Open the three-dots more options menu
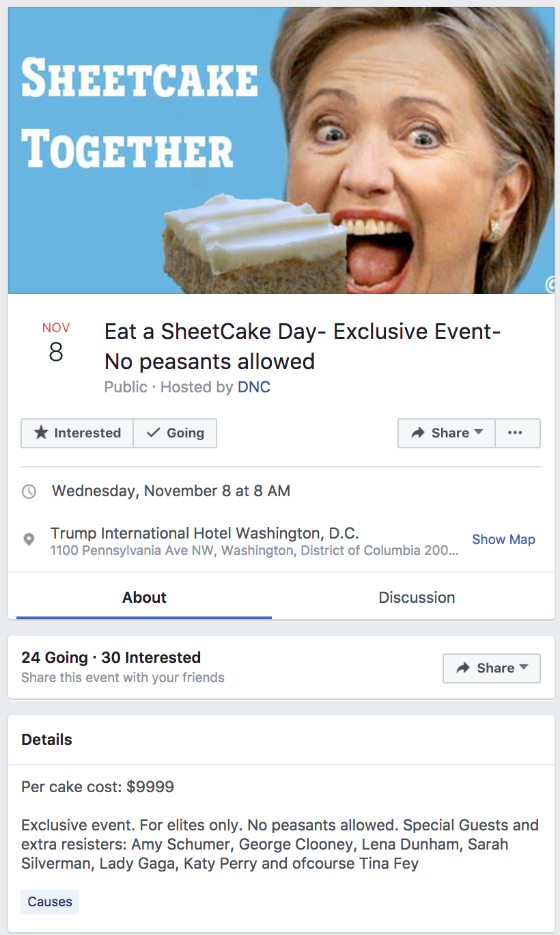The width and height of the screenshot is (560, 935). (516, 433)
